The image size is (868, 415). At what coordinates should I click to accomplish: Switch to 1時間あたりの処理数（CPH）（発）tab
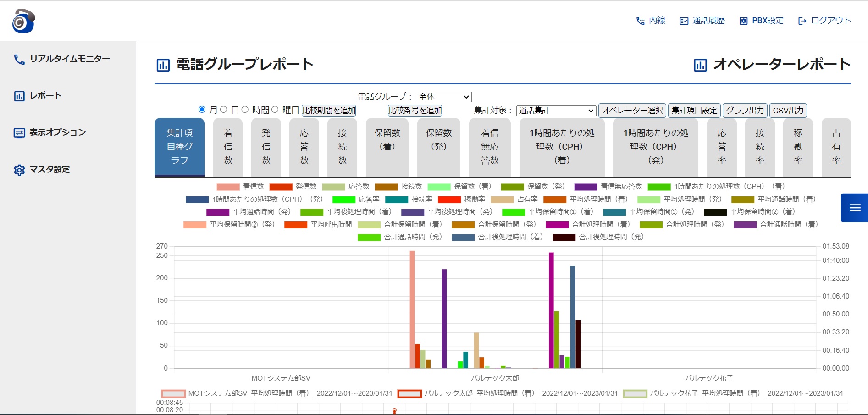(x=656, y=147)
